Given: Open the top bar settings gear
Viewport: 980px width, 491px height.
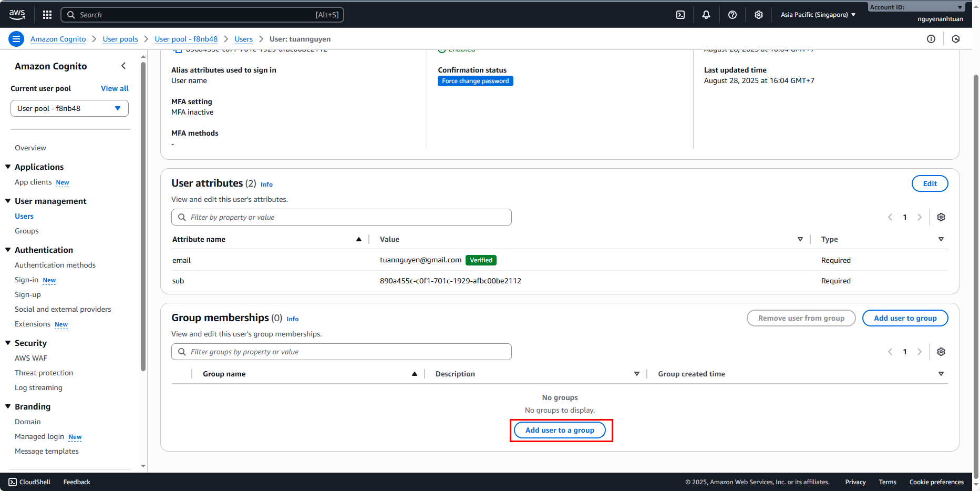Looking at the screenshot, I should click(759, 15).
